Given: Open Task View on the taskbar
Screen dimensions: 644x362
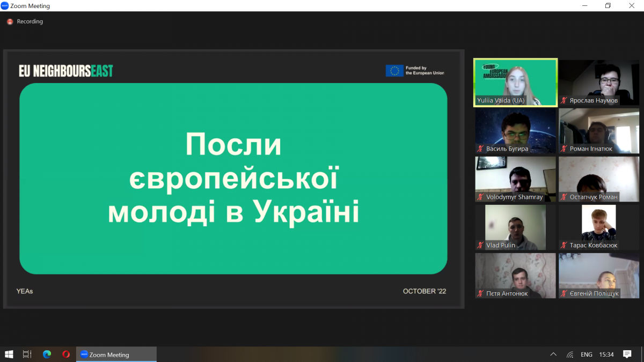Looking at the screenshot, I should click(27, 354).
